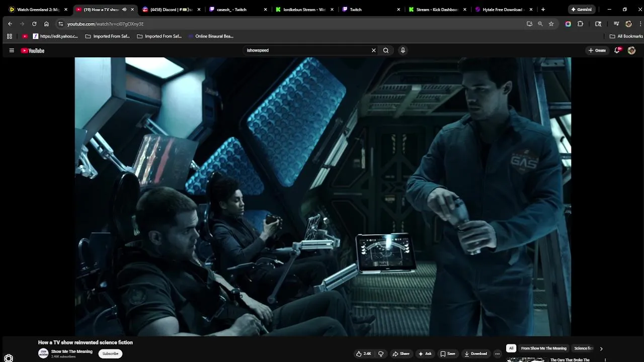
Task: Open the Extensions puzzle icon
Action: pyautogui.click(x=580, y=24)
